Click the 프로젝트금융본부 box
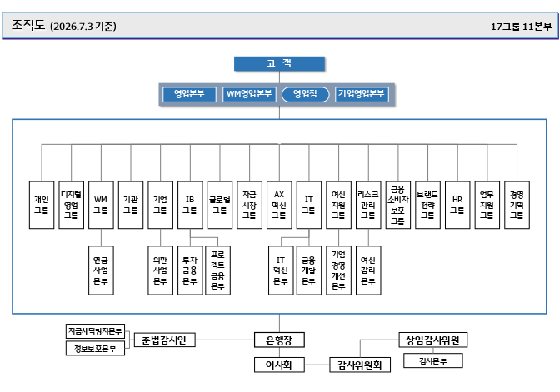The height and width of the screenshot is (392, 560). [217, 270]
